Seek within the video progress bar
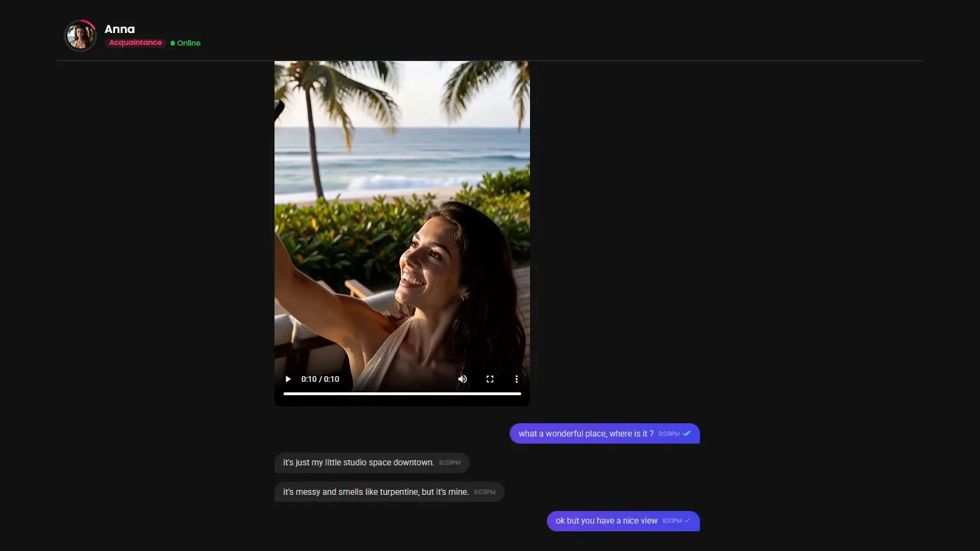This screenshot has width=980, height=551. click(402, 394)
